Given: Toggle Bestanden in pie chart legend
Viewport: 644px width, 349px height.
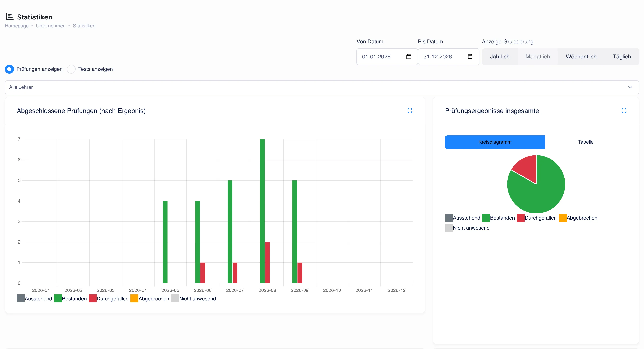Looking at the screenshot, I should 498,218.
